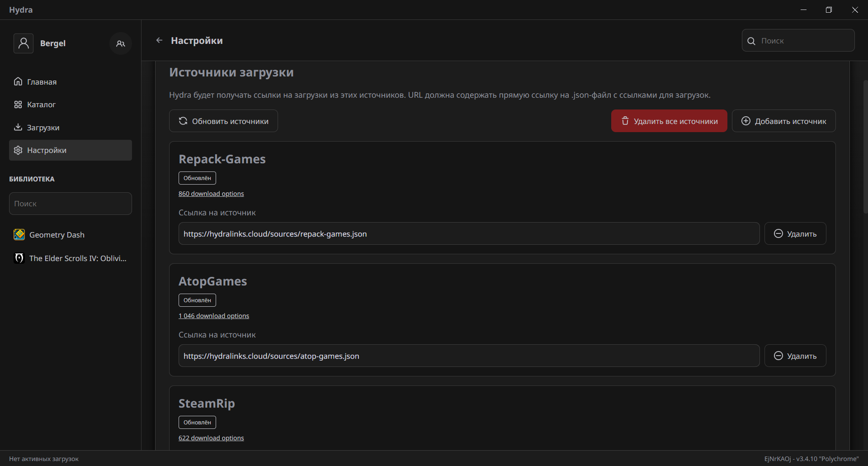Screen dimensions: 868x466
Task: Remove the AtopGames source with Удалить
Action: [795, 356]
